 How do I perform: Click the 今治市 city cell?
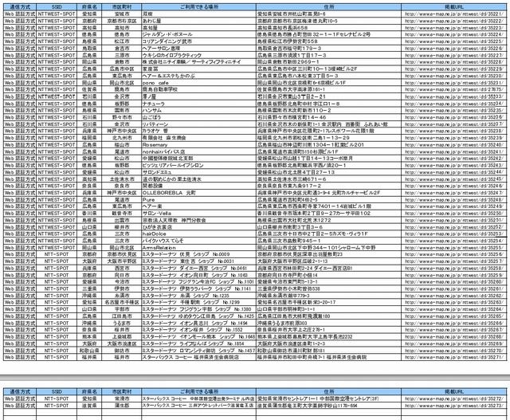(122, 282)
